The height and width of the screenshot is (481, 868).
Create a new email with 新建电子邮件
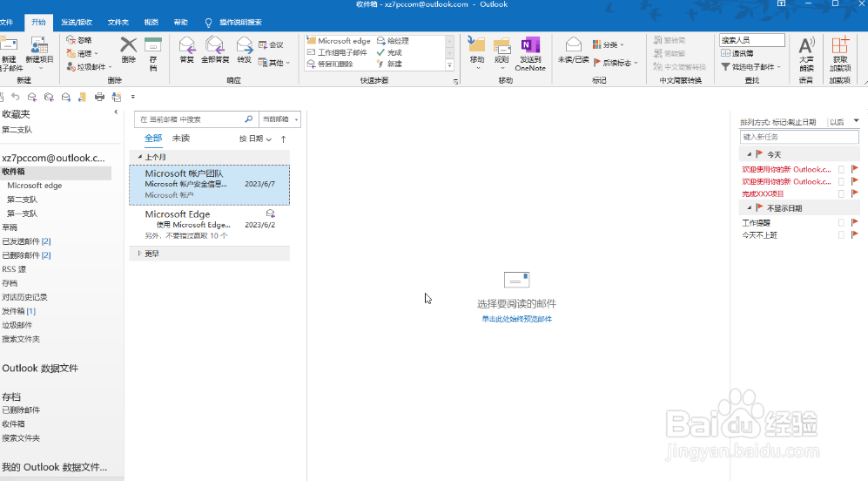pyautogui.click(x=10, y=54)
